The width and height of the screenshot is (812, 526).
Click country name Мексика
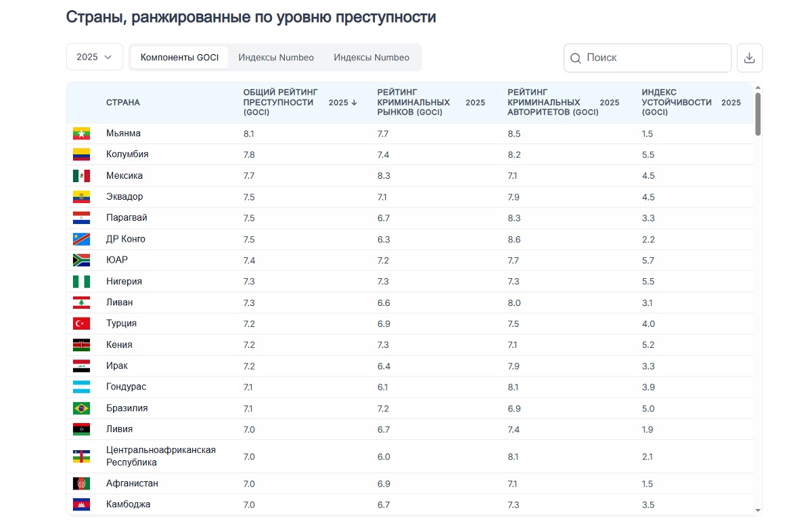click(x=125, y=176)
